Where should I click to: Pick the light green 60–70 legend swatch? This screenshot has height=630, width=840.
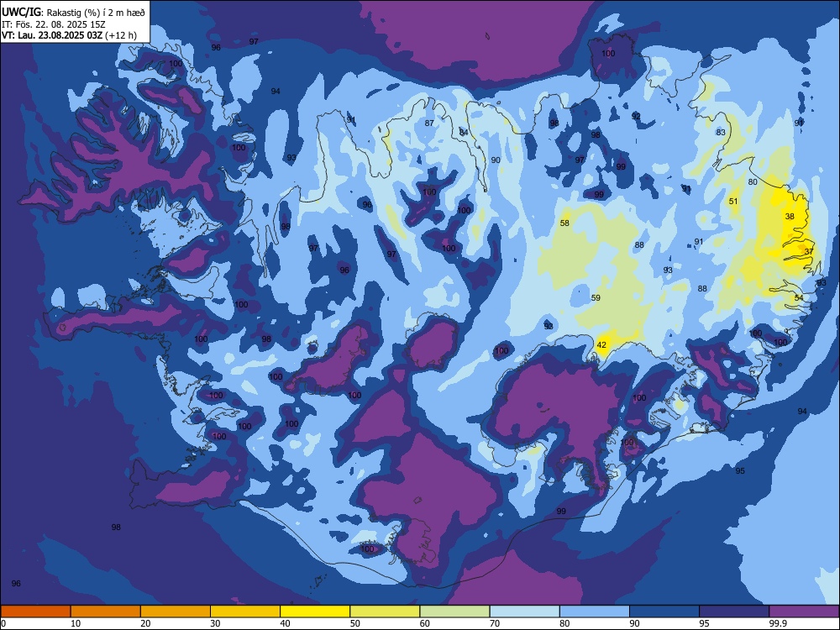(454, 612)
